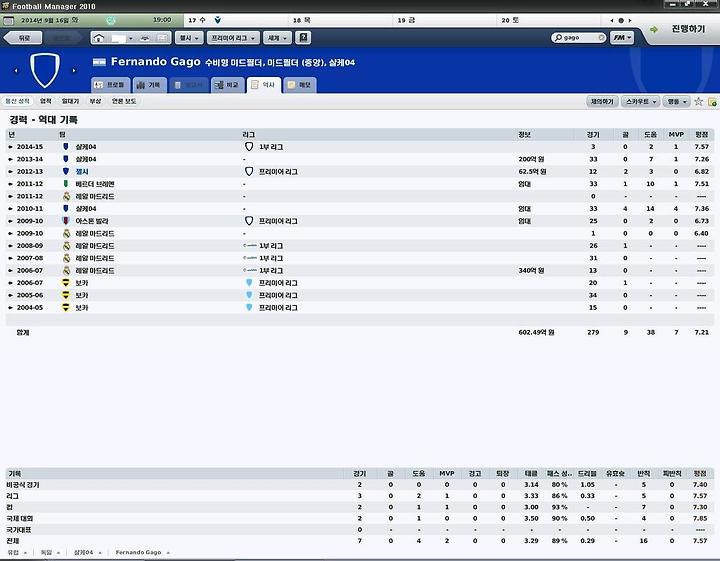The width and height of the screenshot is (720, 561).
Task: Open the 스카우트 dropdown
Action: tap(641, 101)
